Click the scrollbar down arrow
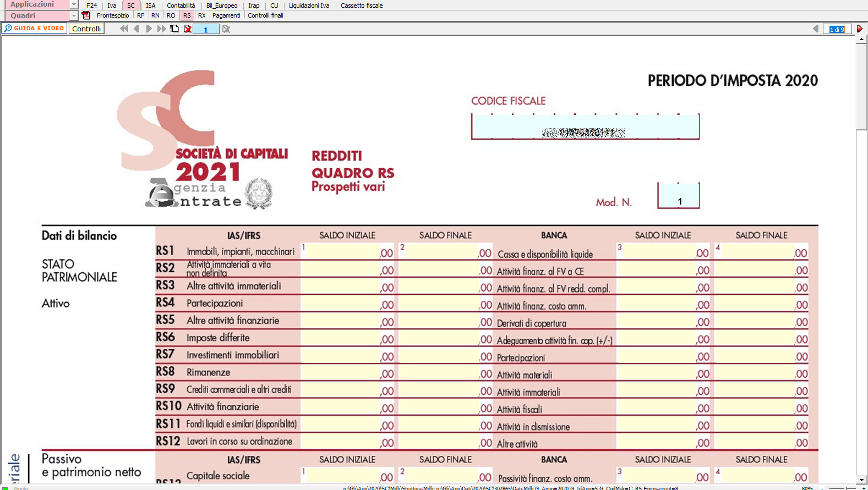This screenshot has height=490, width=868. pos(861,480)
